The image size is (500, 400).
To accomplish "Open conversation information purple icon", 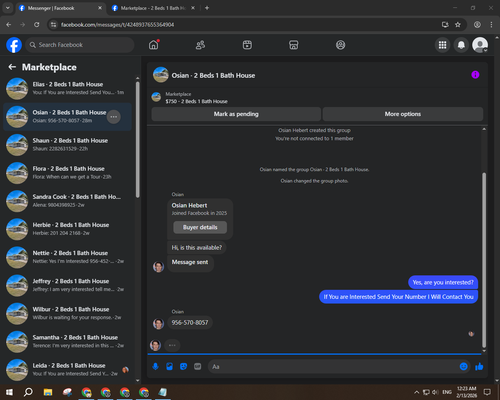I will 475,75.
